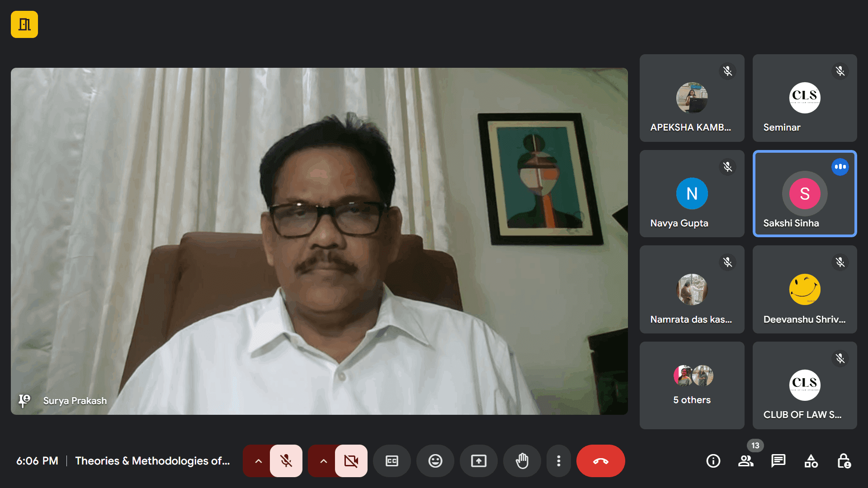This screenshot has width=868, height=488.
Task: Open chat with everyone
Action: [x=778, y=461]
